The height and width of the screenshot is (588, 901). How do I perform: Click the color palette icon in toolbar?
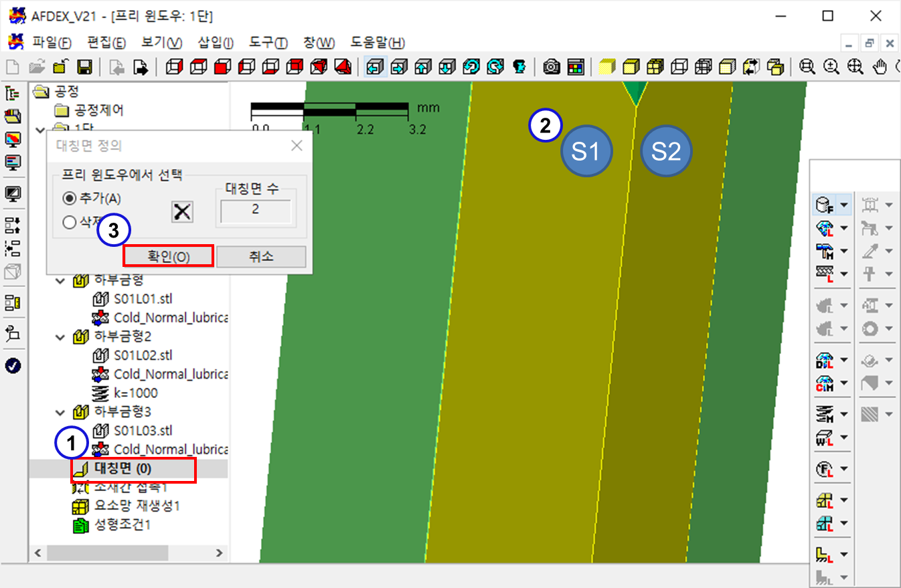(575, 67)
